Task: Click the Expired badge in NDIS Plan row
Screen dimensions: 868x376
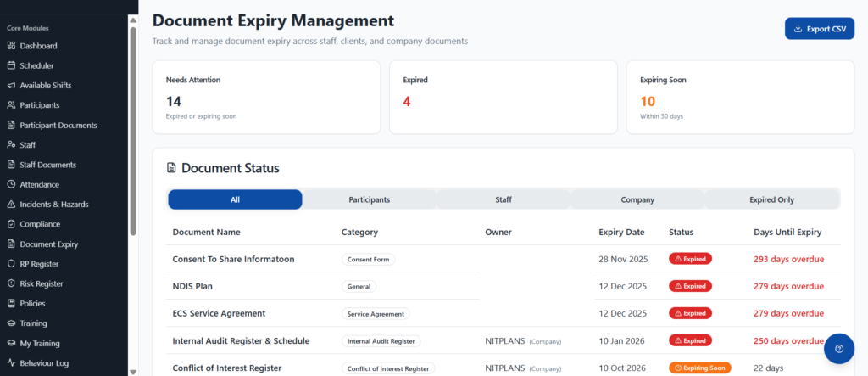Action: coord(690,286)
